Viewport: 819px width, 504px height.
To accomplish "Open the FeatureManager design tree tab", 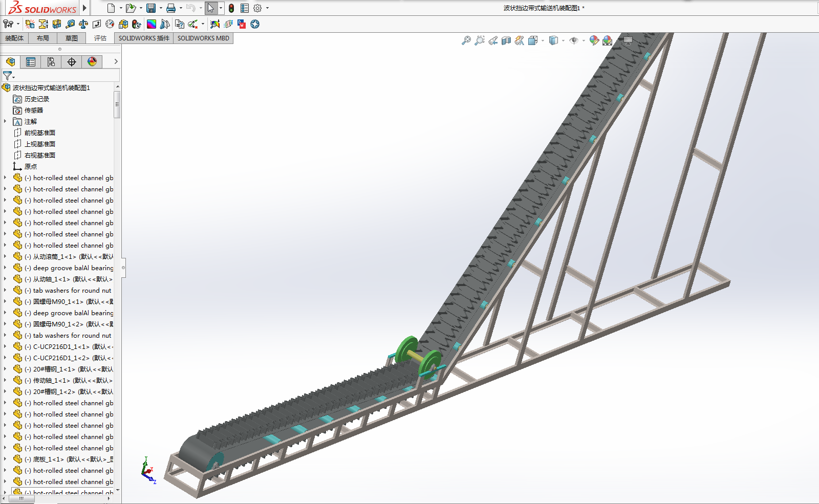I will tap(10, 62).
